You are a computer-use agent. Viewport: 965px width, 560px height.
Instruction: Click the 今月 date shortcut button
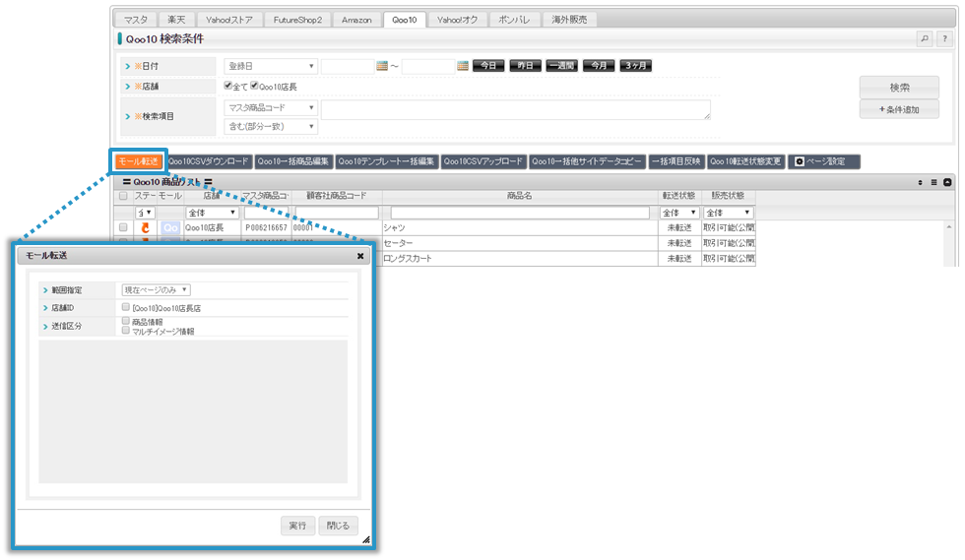click(599, 65)
